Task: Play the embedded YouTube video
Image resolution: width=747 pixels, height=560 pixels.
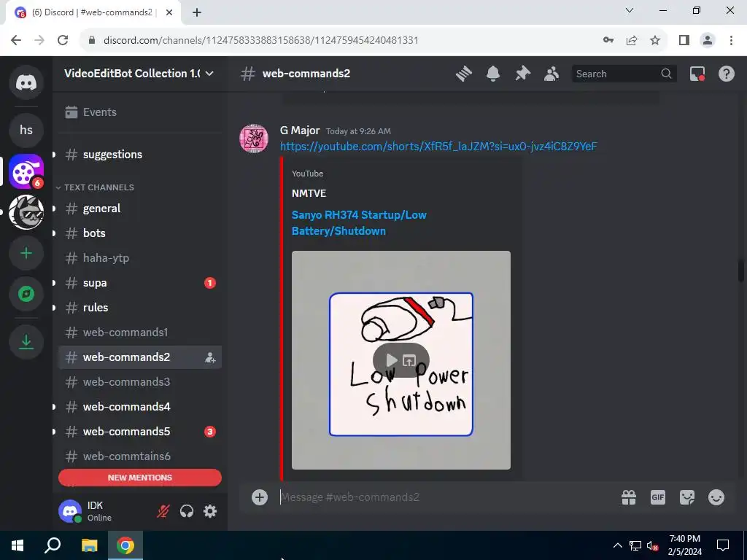Action: coord(391,360)
